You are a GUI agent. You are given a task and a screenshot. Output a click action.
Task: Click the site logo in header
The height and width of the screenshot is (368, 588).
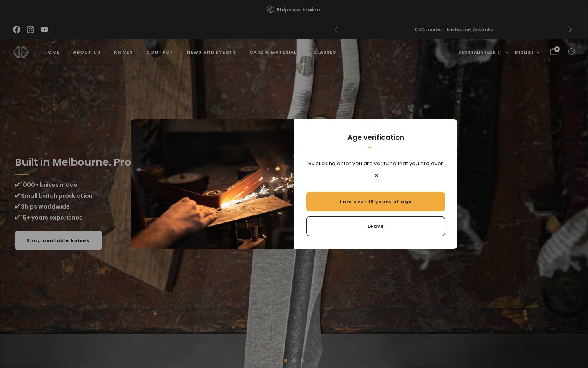pyautogui.click(x=20, y=52)
